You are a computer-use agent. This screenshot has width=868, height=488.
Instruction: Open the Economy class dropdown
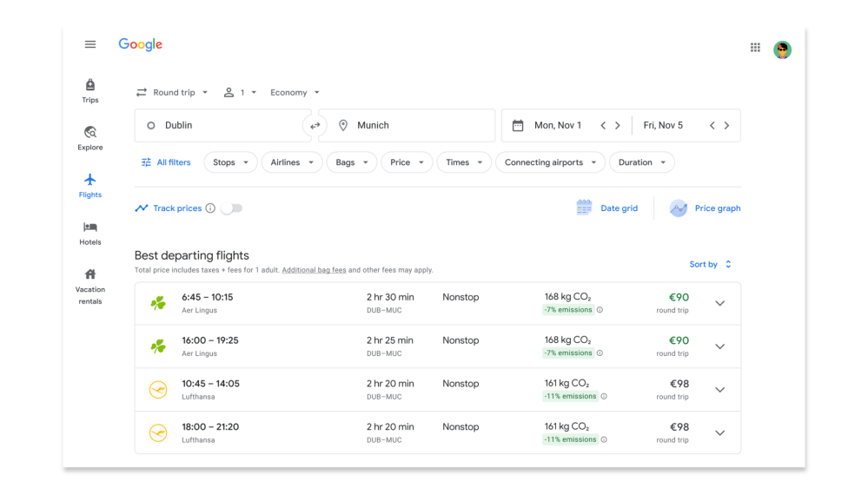point(295,93)
